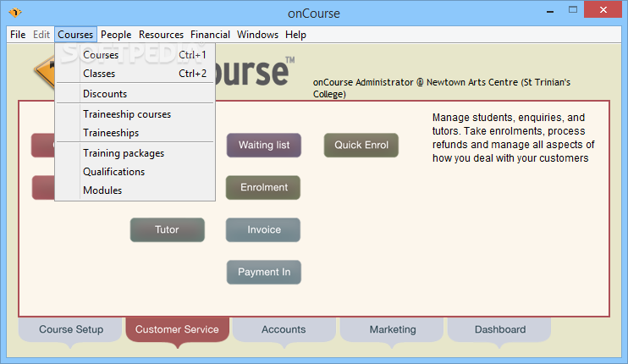Select Traineeship courses menu entry
The width and height of the screenshot is (628, 364).
(x=135, y=114)
